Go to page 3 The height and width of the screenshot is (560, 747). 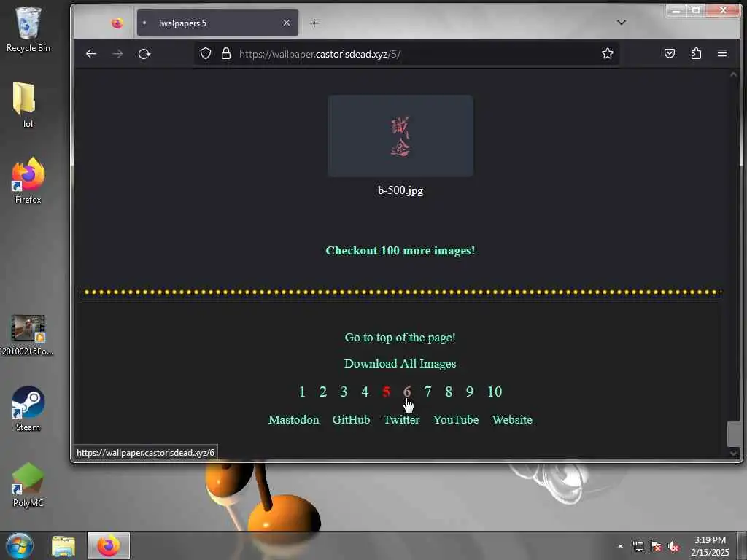coord(344,392)
